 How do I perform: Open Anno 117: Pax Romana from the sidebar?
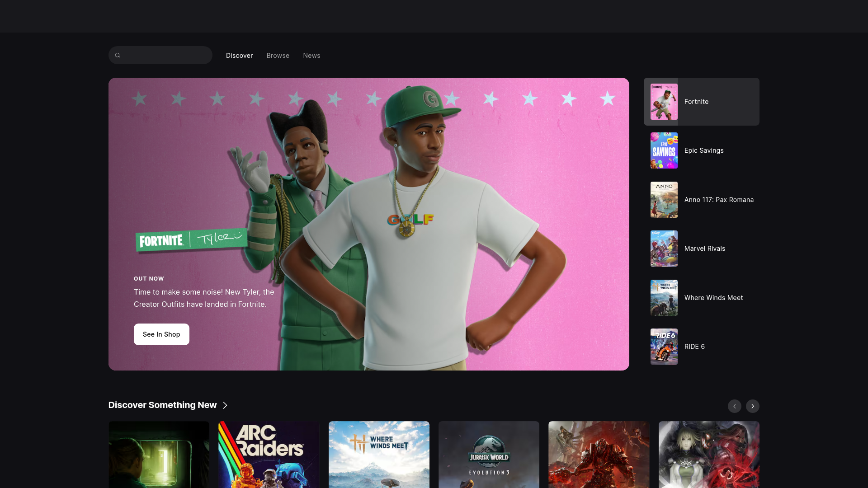coord(664,199)
